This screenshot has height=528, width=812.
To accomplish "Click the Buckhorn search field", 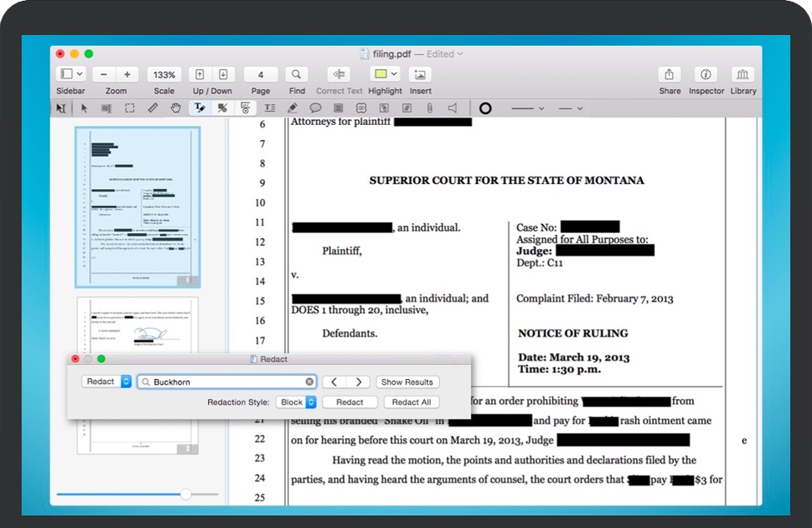I will pos(227,381).
